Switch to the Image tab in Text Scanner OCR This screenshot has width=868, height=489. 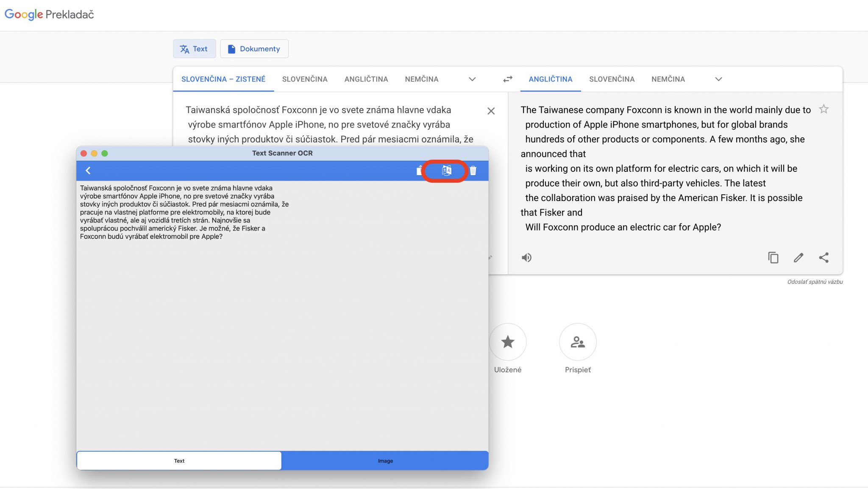click(x=385, y=461)
